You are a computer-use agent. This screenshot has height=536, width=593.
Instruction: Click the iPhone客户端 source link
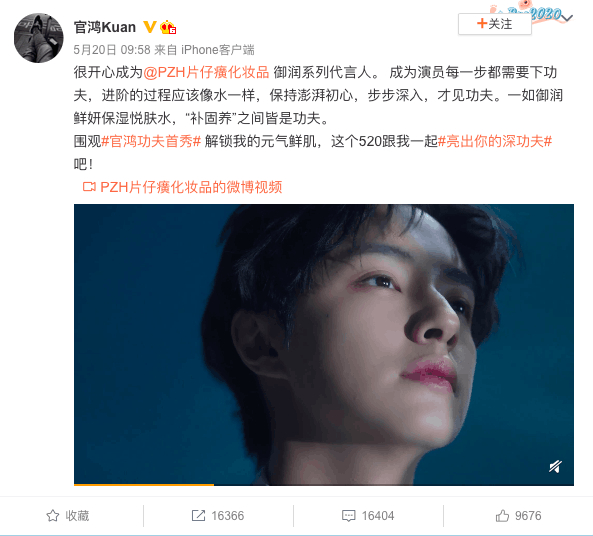217,50
